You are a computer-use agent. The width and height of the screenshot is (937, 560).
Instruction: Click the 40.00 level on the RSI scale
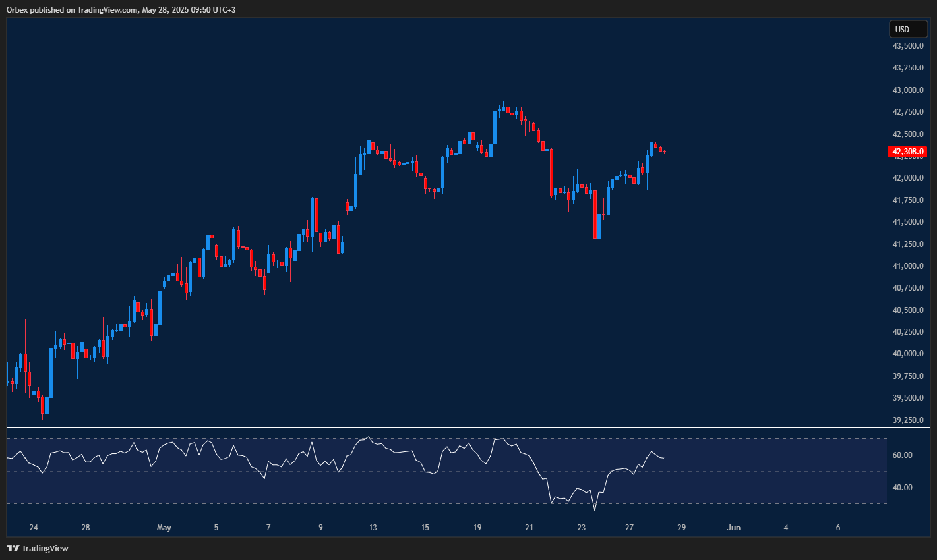coord(904,487)
